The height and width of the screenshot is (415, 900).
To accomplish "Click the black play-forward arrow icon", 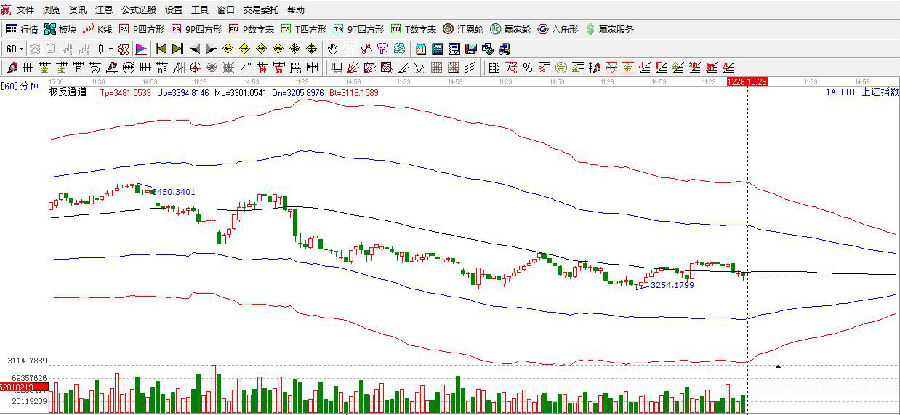I will (211, 48).
